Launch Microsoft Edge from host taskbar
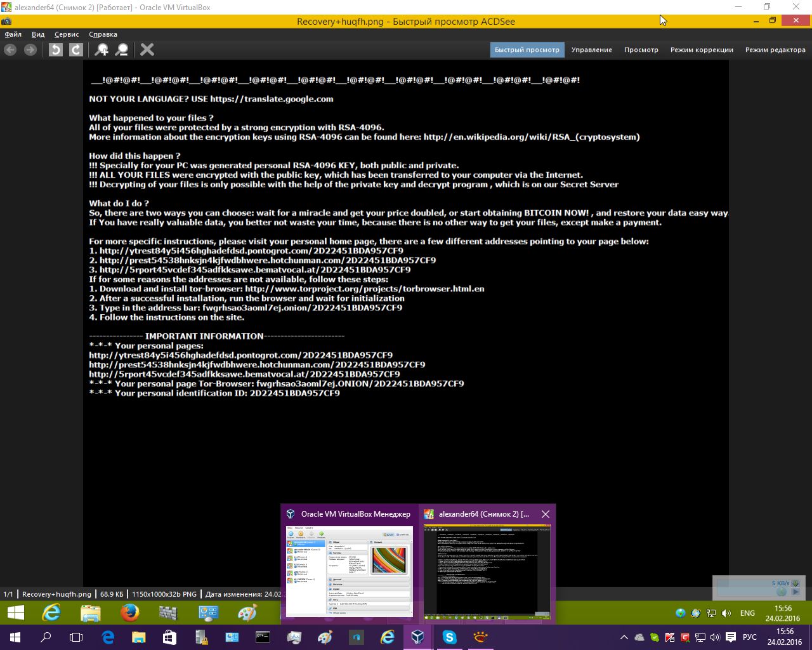 [108, 637]
